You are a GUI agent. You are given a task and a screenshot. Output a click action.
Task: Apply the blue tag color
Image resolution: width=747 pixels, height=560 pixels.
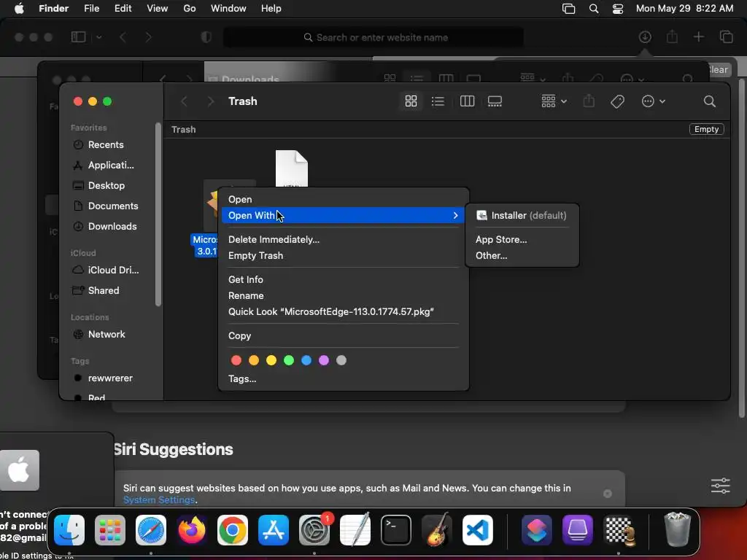(x=306, y=360)
